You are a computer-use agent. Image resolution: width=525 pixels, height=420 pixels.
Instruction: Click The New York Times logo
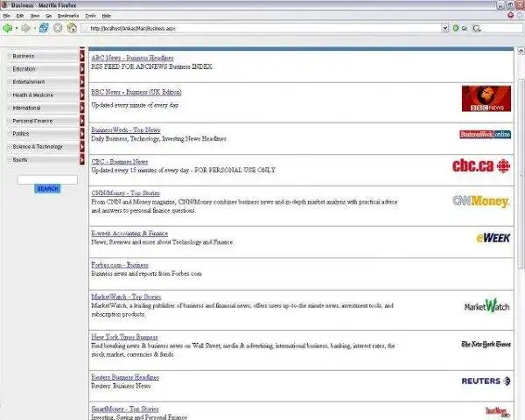tap(486, 344)
